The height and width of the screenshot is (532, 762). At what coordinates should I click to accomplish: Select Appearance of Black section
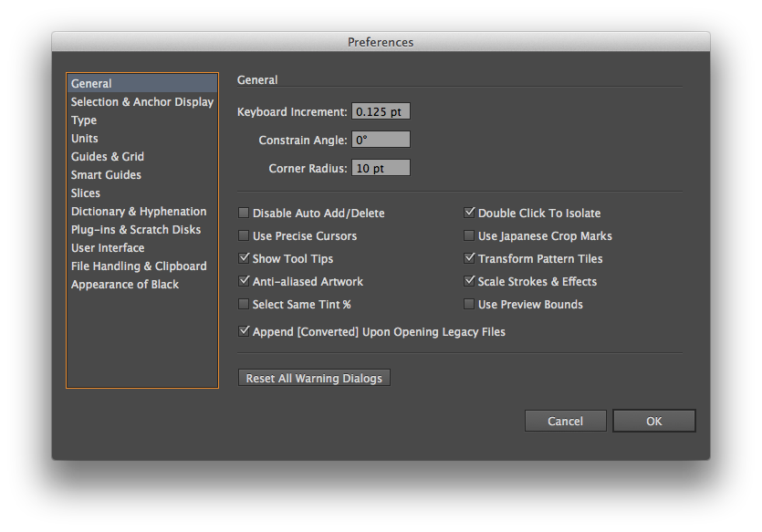point(141,284)
